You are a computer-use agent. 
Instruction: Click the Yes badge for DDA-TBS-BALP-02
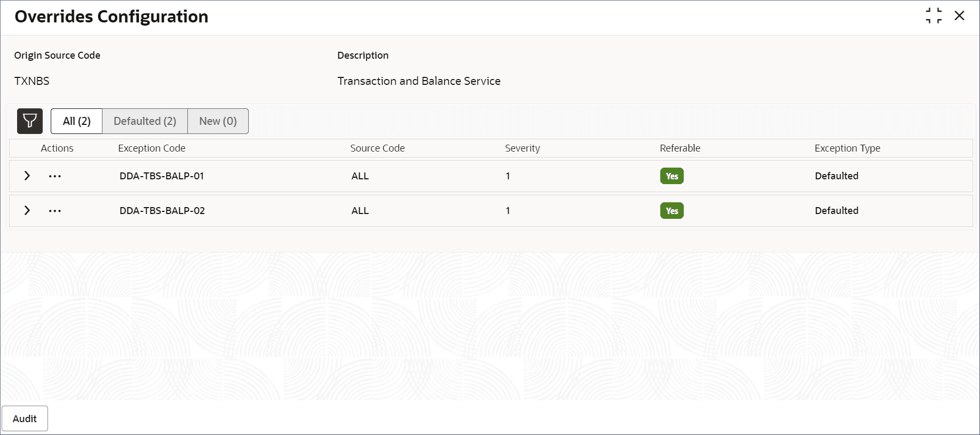tap(671, 211)
